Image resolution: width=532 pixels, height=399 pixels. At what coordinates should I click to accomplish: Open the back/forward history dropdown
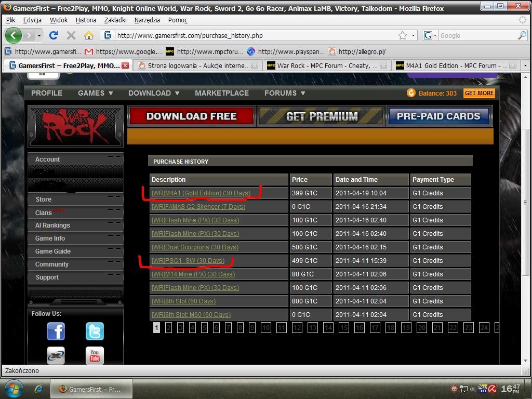pyautogui.click(x=39, y=35)
